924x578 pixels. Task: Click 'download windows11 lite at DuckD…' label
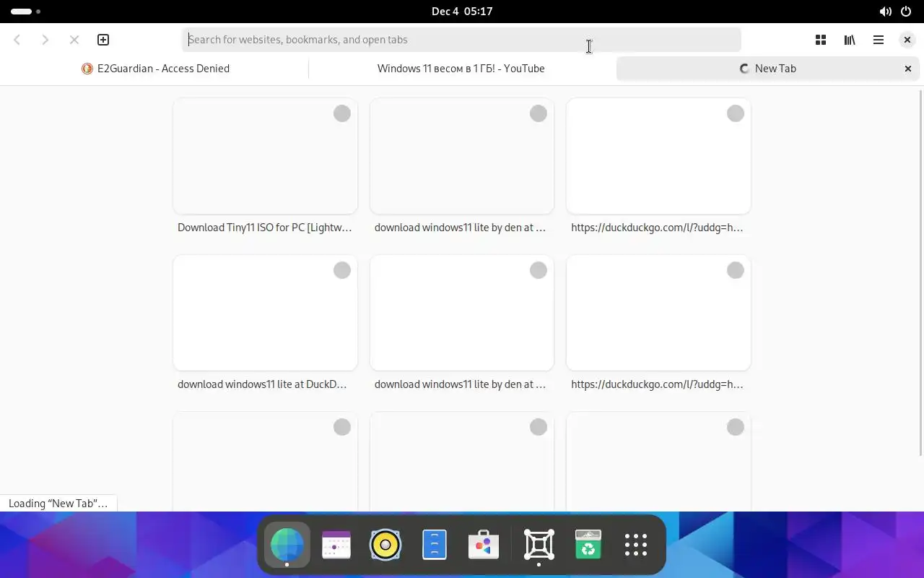tap(263, 384)
